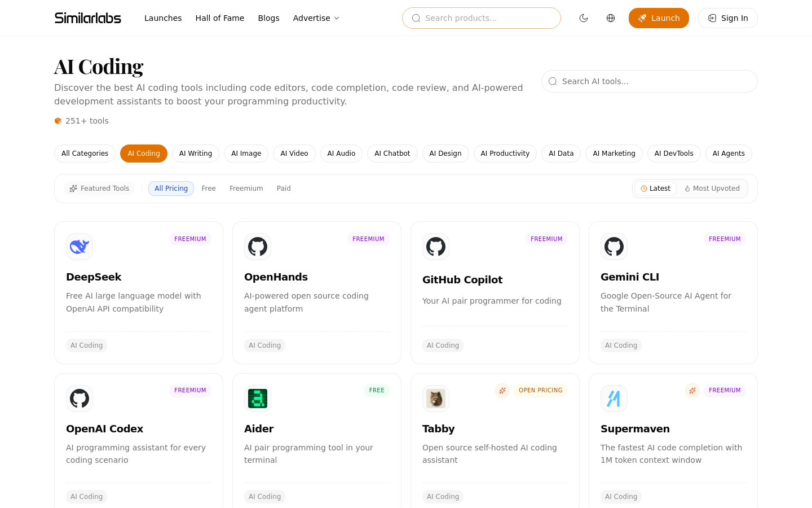
Task: Expand the Advertise dropdown menu
Action: (x=316, y=18)
